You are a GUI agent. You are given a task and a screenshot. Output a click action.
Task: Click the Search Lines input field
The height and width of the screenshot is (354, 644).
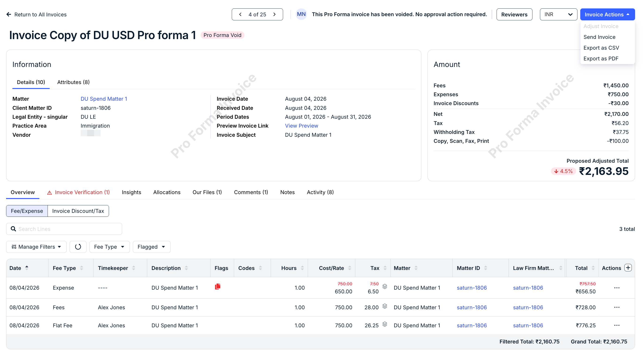64,229
